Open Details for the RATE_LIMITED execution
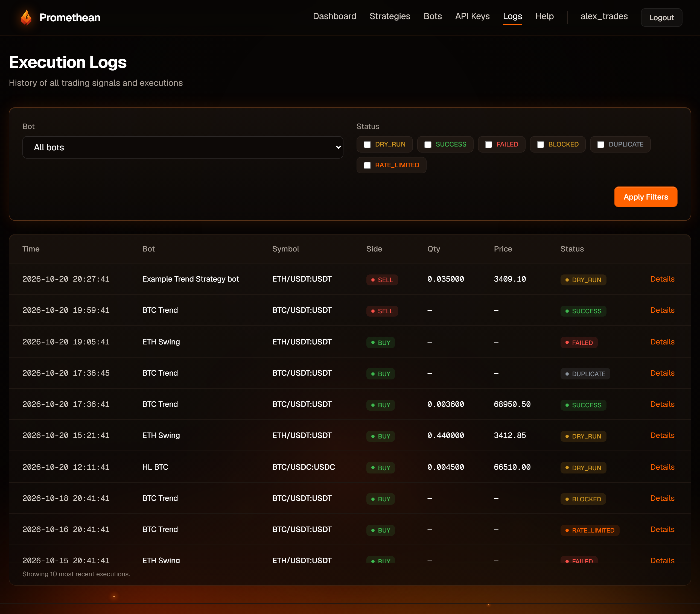700x614 pixels. (x=662, y=530)
